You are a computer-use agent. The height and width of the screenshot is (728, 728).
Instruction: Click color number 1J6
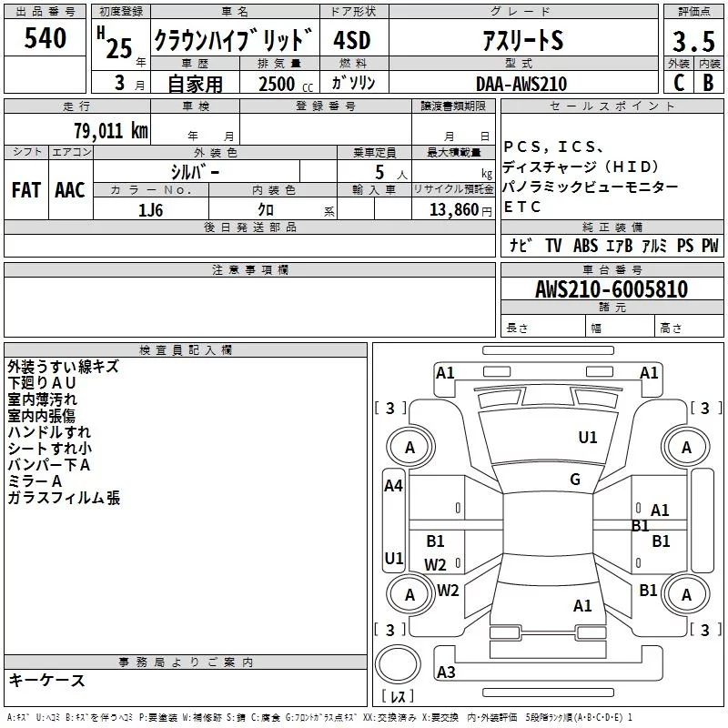pos(150,210)
